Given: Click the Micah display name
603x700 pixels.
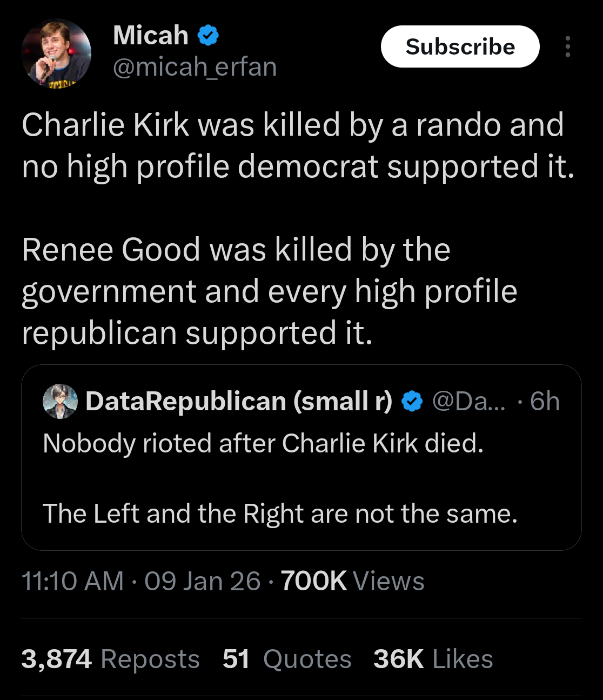Looking at the screenshot, I should tap(150, 36).
